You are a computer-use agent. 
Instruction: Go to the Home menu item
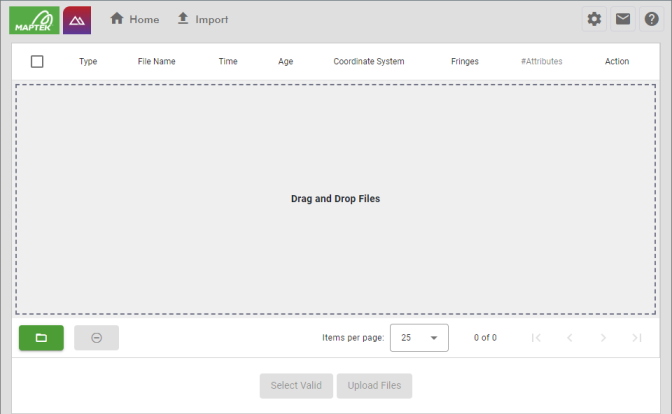click(x=135, y=19)
